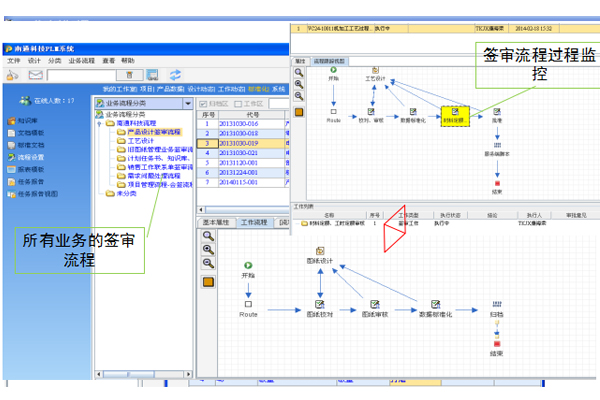The height and width of the screenshot is (400, 600).
Task: Click the zoom-out magnifier in lower workflow panel
Action: [208, 263]
